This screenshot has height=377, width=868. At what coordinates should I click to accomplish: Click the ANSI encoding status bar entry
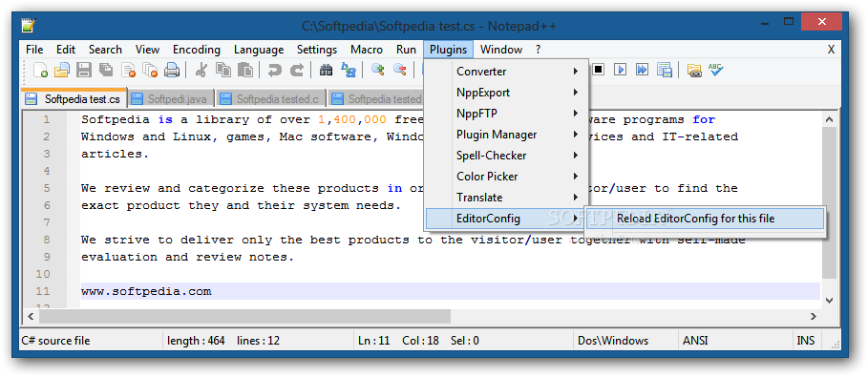coord(695,341)
